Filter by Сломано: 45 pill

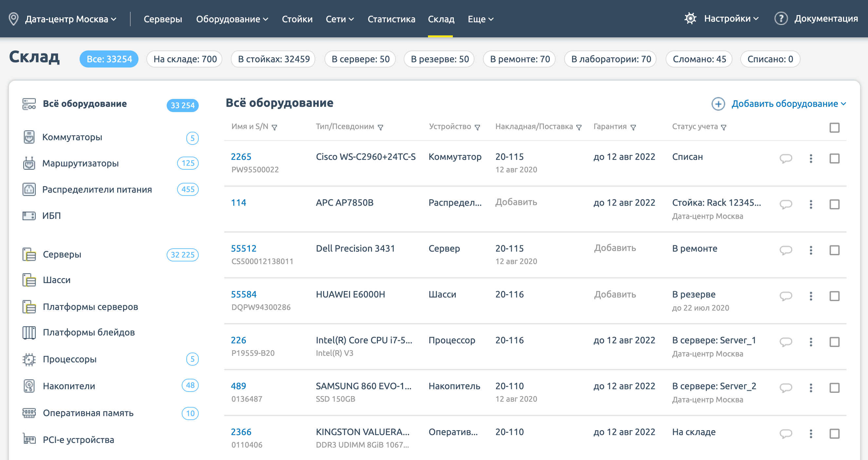click(699, 59)
